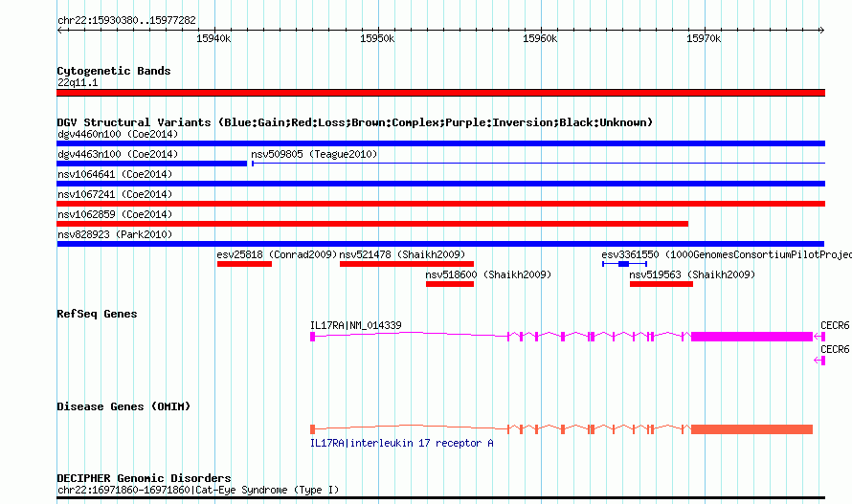The image size is (852, 504).
Task: Select the upper CECR6 gene label
Action: click(x=835, y=325)
